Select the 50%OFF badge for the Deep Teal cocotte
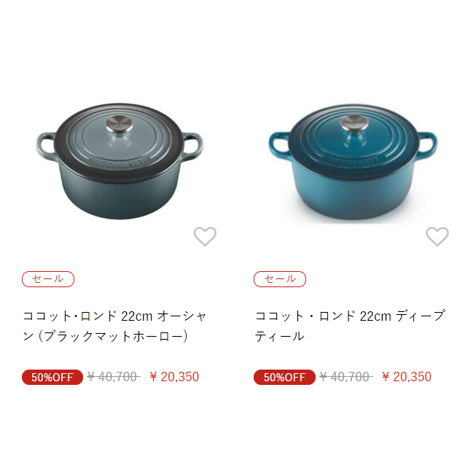Screen dimensions: 476x476 point(284,377)
